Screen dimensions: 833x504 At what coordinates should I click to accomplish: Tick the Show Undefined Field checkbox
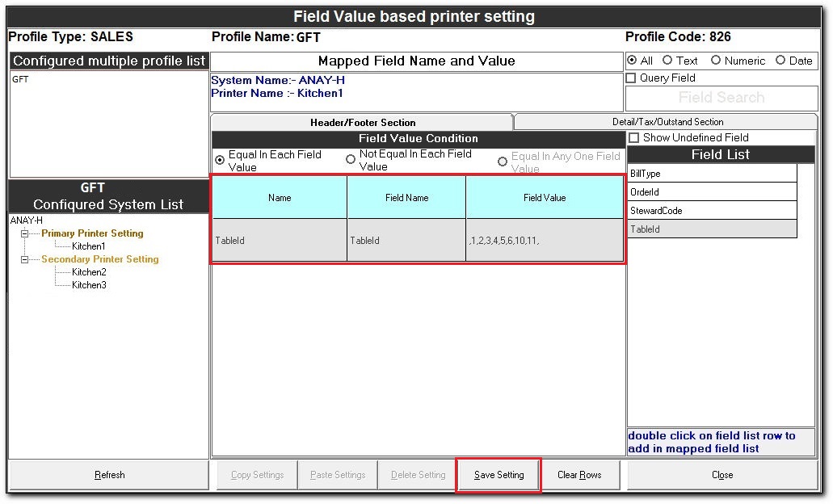[634, 138]
